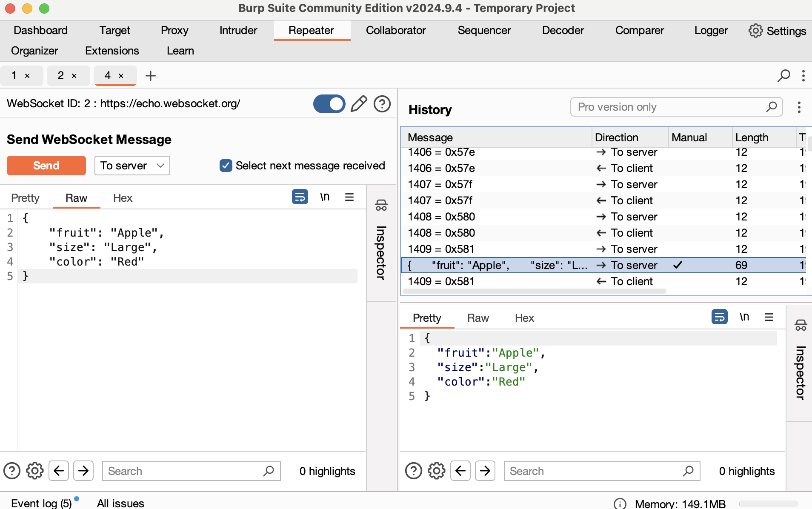
Task: Sort history by Direction column
Action: click(x=629, y=137)
